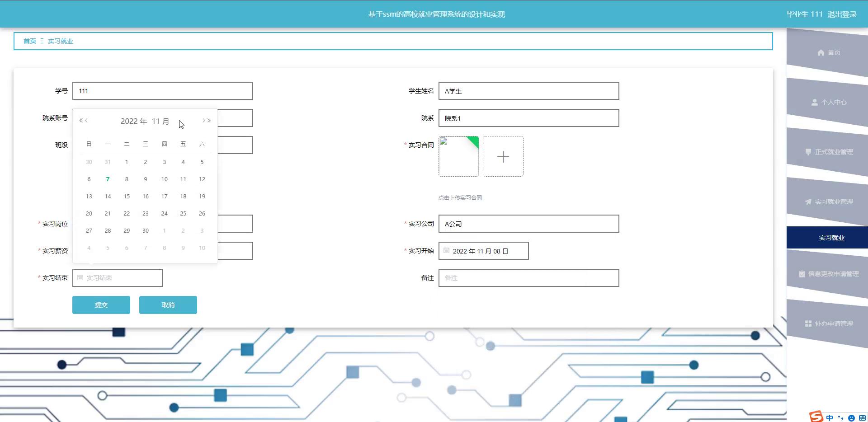This screenshot has width=868, height=422.
Task: Open 个人中心 from the sidebar
Action: (x=828, y=102)
